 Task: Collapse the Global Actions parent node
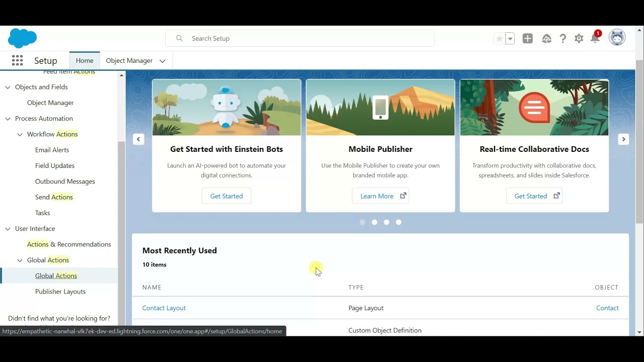(x=20, y=260)
